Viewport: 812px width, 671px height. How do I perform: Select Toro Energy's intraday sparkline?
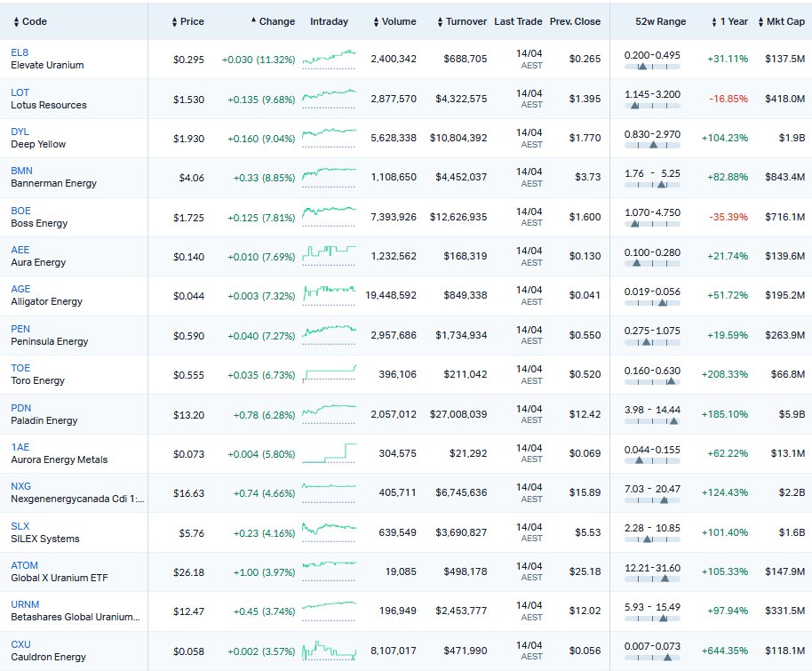pos(330,371)
